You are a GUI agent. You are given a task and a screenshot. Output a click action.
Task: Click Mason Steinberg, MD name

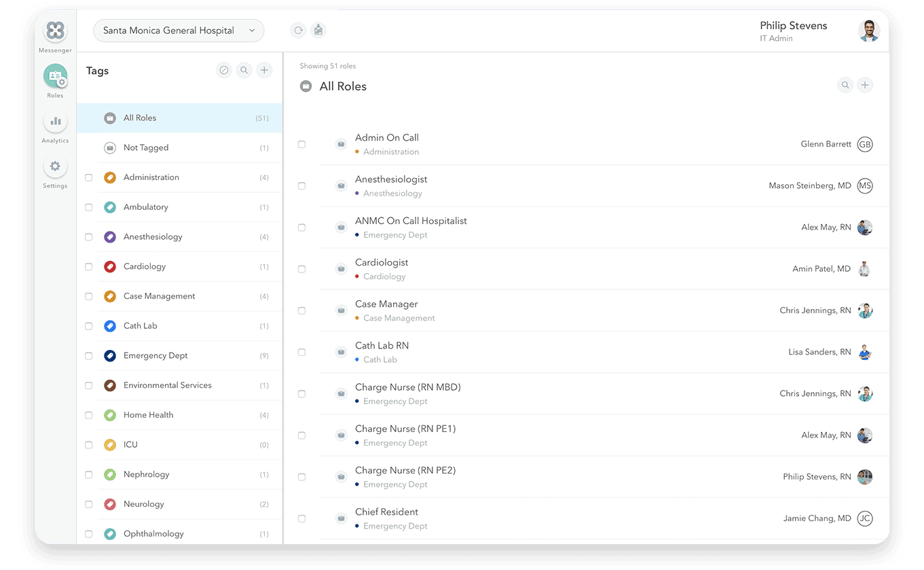pyautogui.click(x=809, y=185)
